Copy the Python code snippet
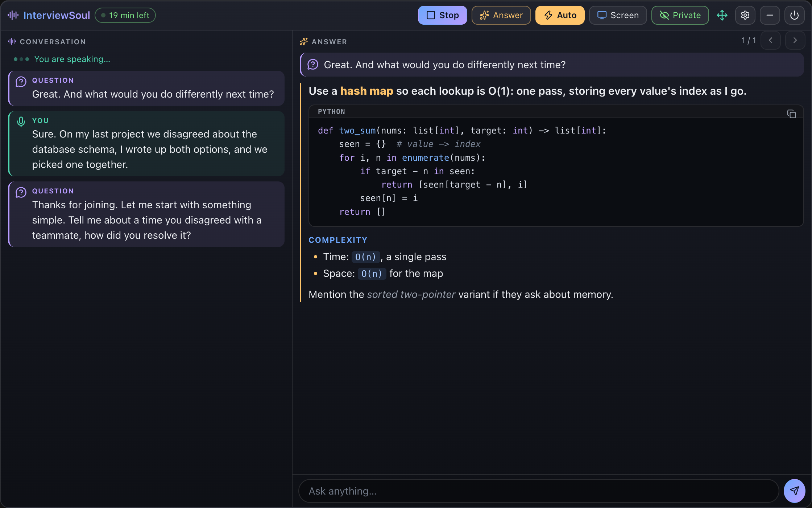 (x=791, y=114)
